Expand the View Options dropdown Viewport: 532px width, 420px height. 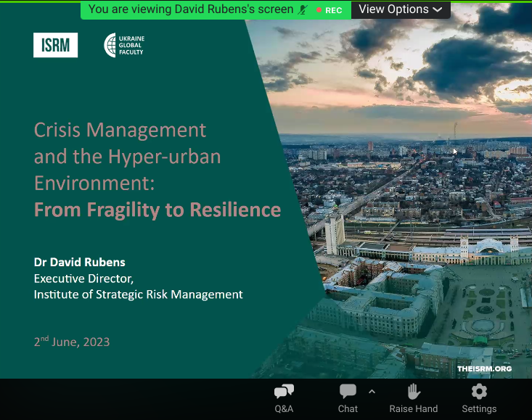[x=400, y=9]
